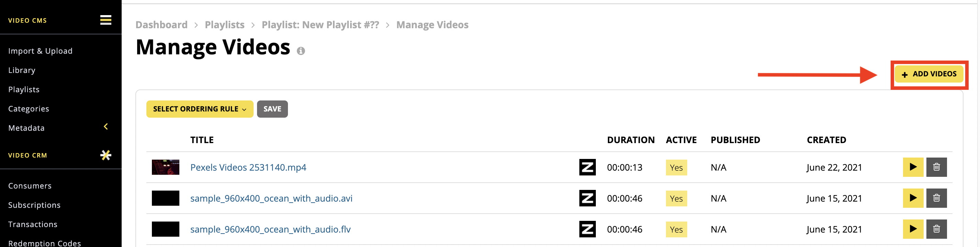This screenshot has height=247, width=980.
Task: Play the Pexels Videos 2531140.mp4 video
Action: tap(913, 167)
